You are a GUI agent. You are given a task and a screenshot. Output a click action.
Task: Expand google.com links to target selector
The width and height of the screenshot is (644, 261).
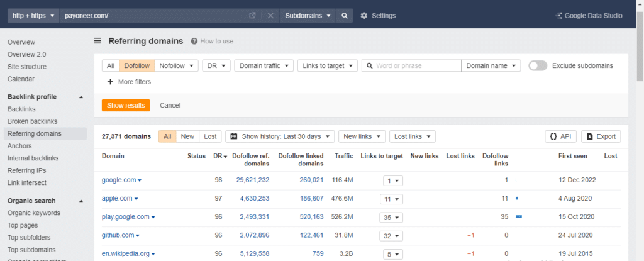click(x=393, y=181)
